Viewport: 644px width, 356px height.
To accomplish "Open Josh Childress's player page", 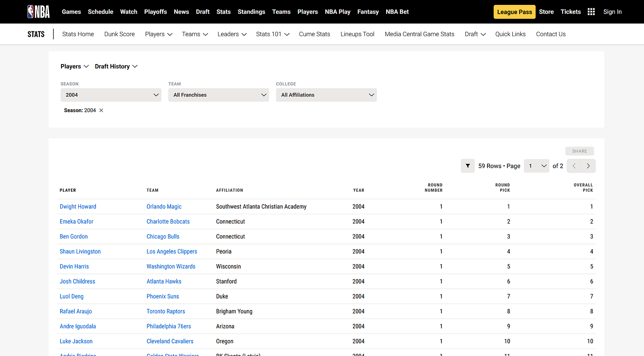I will click(77, 282).
